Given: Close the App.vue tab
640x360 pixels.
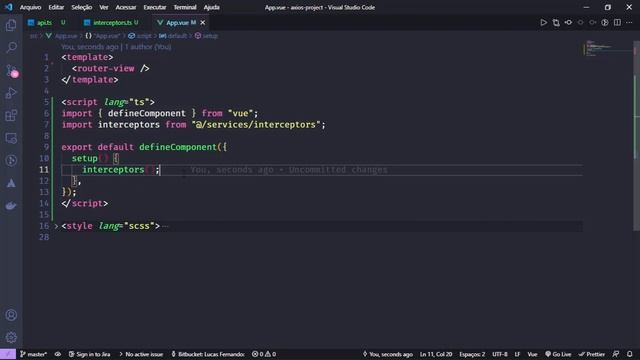Looking at the screenshot, I should [x=203, y=23].
